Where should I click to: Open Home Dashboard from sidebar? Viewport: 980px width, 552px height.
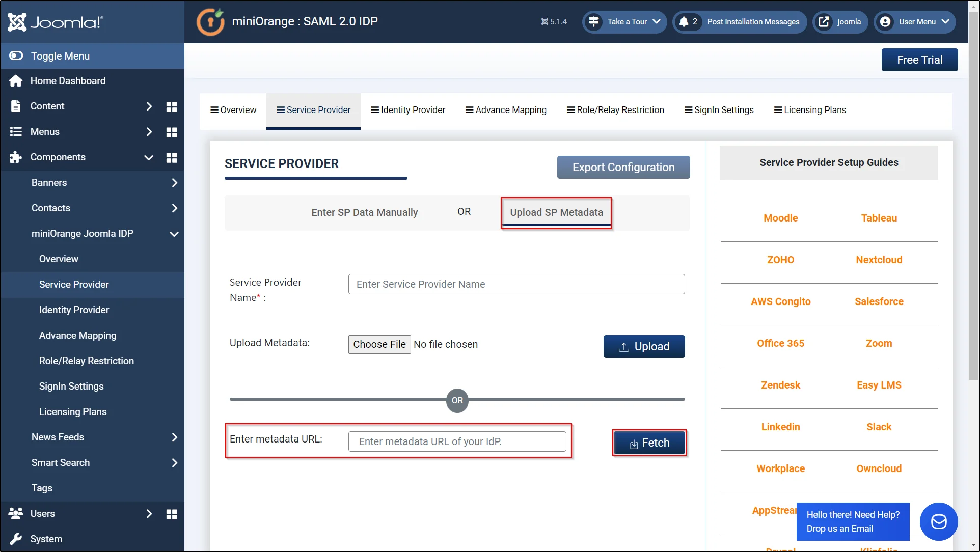[68, 80]
